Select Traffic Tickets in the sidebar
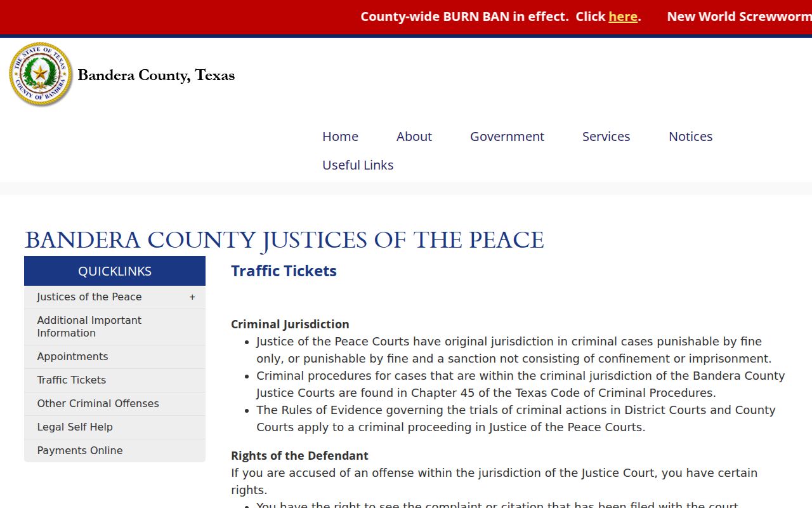Viewport: 812px width, 508px height. 115,380
